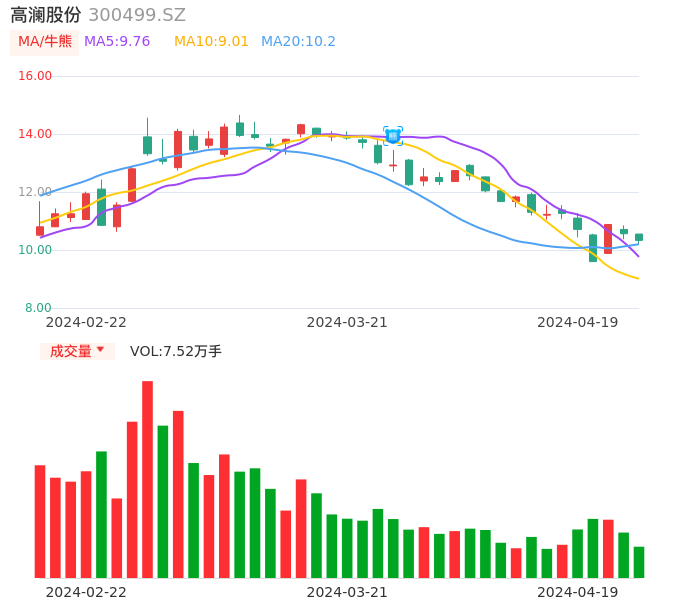Click 2024-02-22 date under the volume chart
686x606 pixels.
tap(86, 592)
